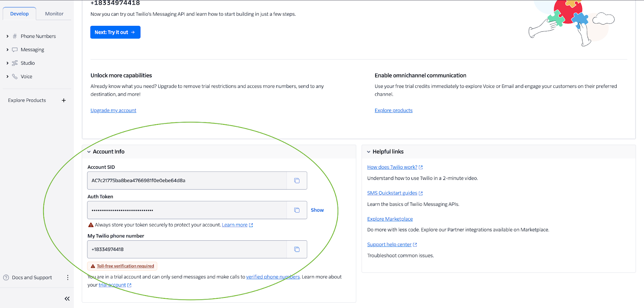
Task: Open the Upgrade my account link
Action: pyautogui.click(x=114, y=110)
